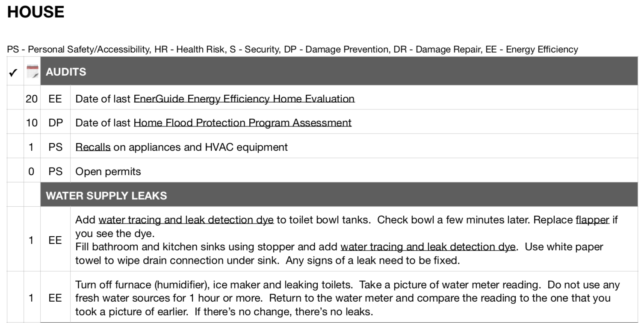Image resolution: width=644 pixels, height=323 pixels.
Task: Click the checkmark icon in the header row
Action: 13,72
